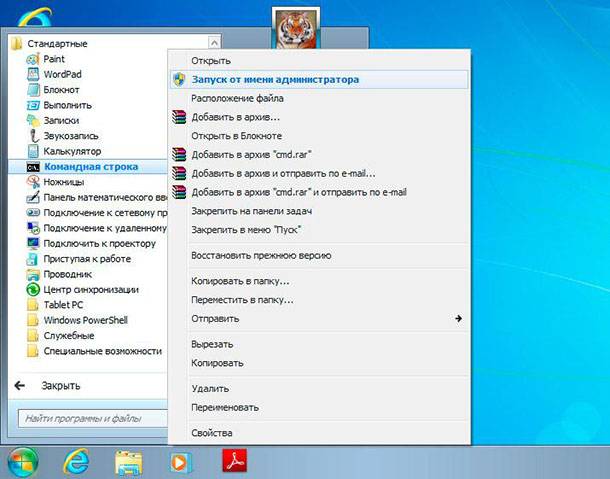Choose Открыть in the context menu

click(x=319, y=61)
